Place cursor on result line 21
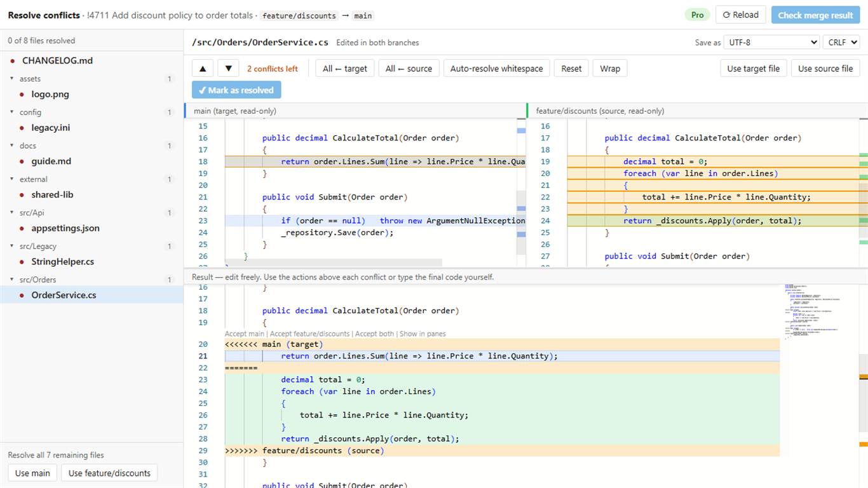 [x=502, y=356]
